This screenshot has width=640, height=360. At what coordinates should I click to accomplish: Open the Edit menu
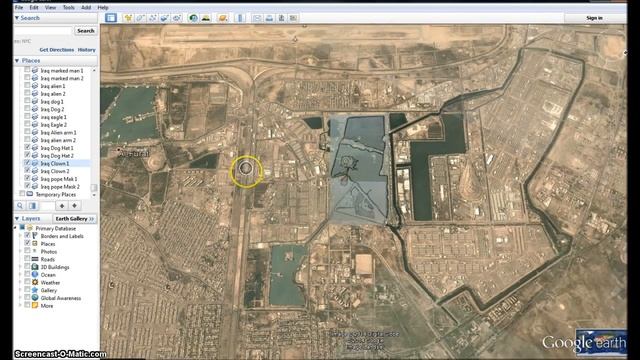[34, 7]
